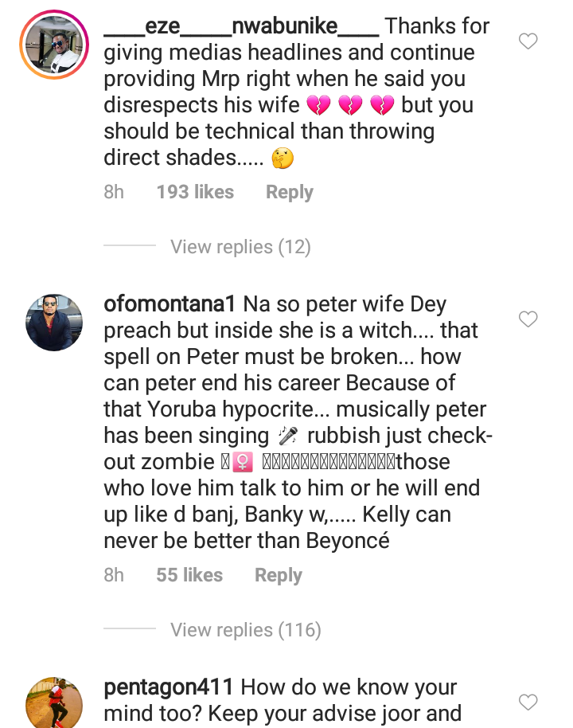The width and height of the screenshot is (573, 728).
Task: Reply to the eze nwabunike comment
Action: [x=289, y=192]
